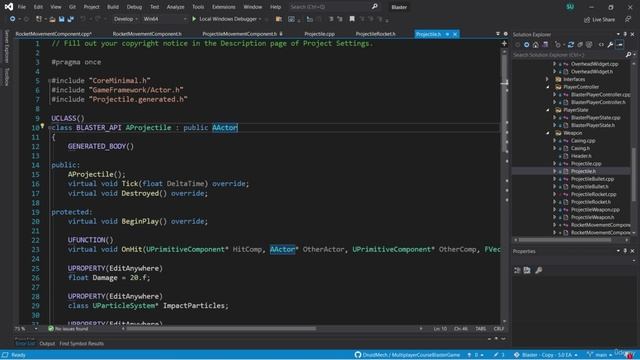Collapse the class AProjectile code fold marker
640x360 pixels.
pos(49,128)
